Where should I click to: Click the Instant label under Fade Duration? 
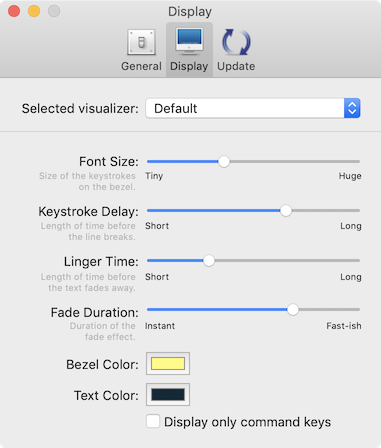click(x=160, y=326)
